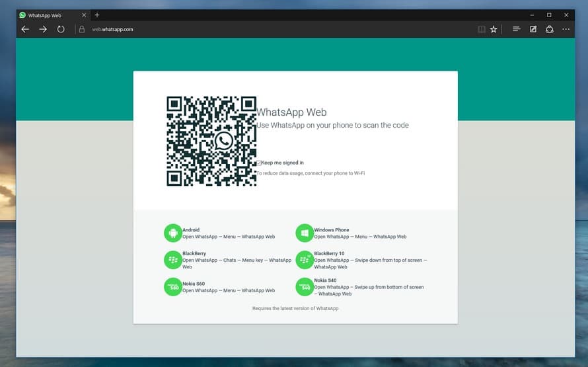The width and height of the screenshot is (588, 367).
Task: Click the 'Nokia S40' platform label
Action: (325, 280)
